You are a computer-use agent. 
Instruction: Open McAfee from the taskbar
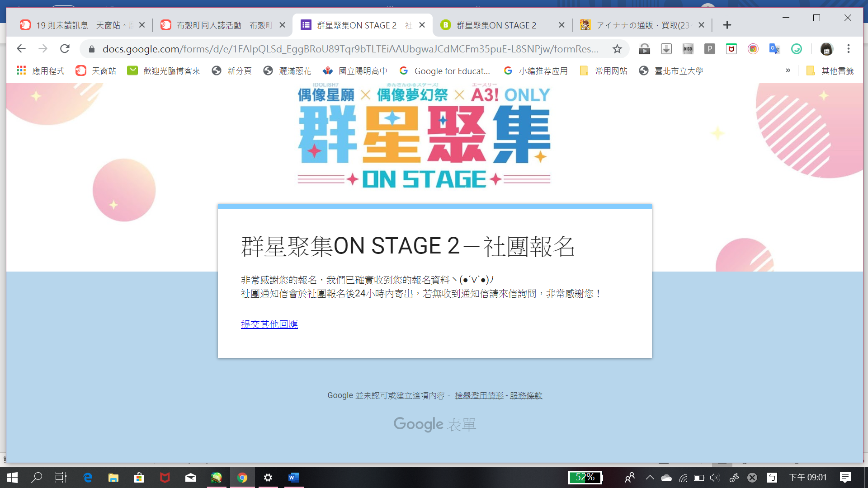click(165, 478)
